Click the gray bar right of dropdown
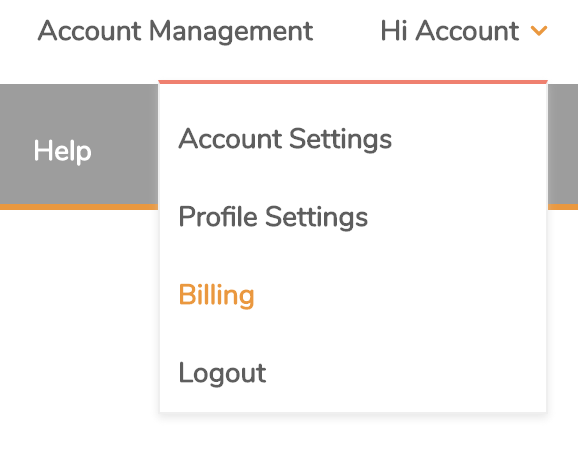Screen dimensions: 578x468 coord(563,146)
